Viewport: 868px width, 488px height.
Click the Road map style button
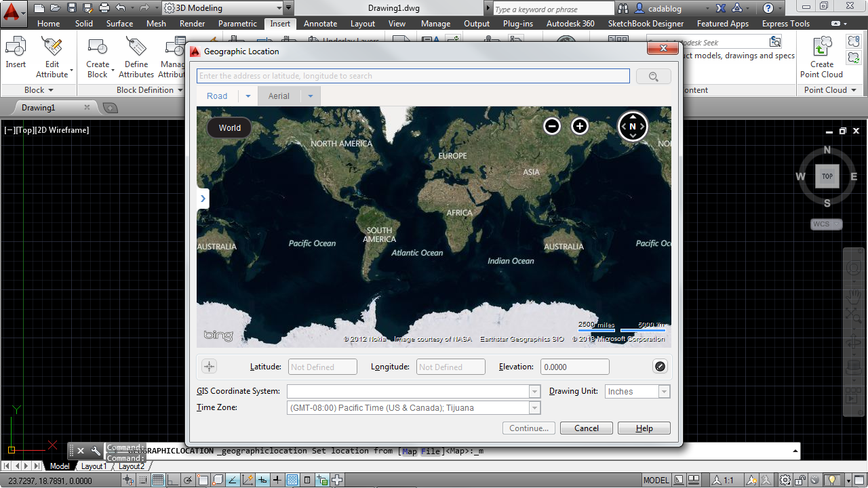(x=217, y=96)
